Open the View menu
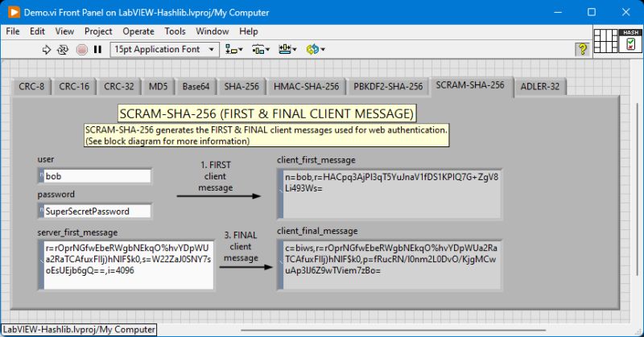 (64, 31)
